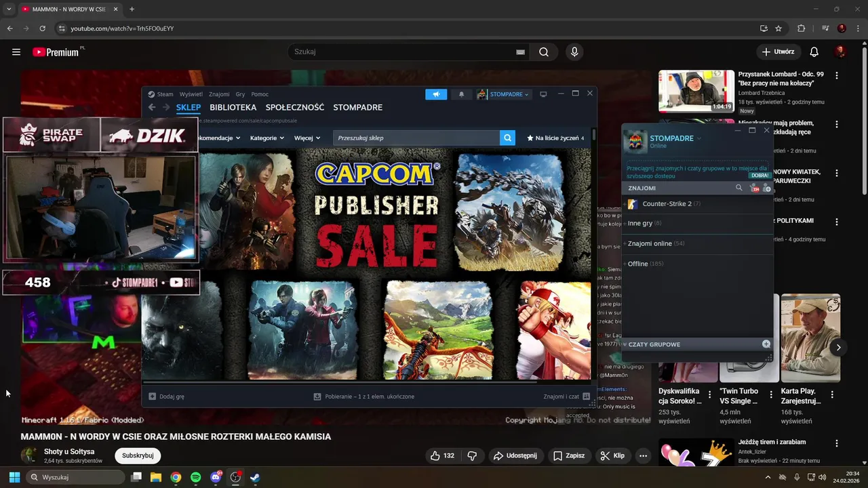Click the Udostępnij share button
868x488 pixels.
[x=515, y=455]
